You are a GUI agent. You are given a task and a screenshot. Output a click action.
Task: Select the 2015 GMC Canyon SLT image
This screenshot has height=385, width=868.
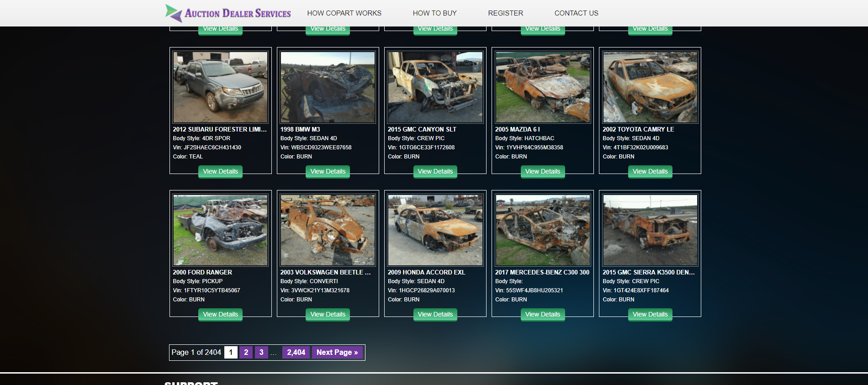click(x=435, y=87)
